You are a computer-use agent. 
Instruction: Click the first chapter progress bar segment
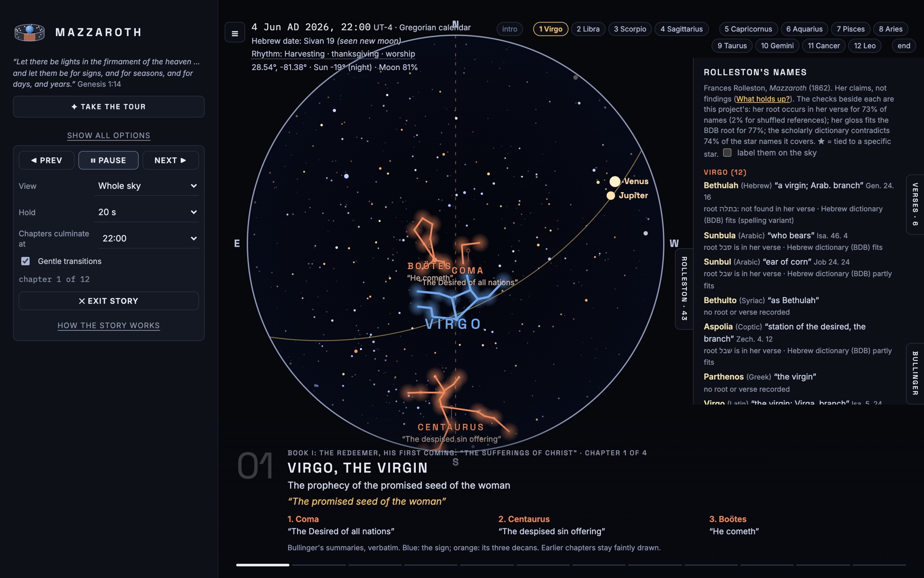[263, 565]
